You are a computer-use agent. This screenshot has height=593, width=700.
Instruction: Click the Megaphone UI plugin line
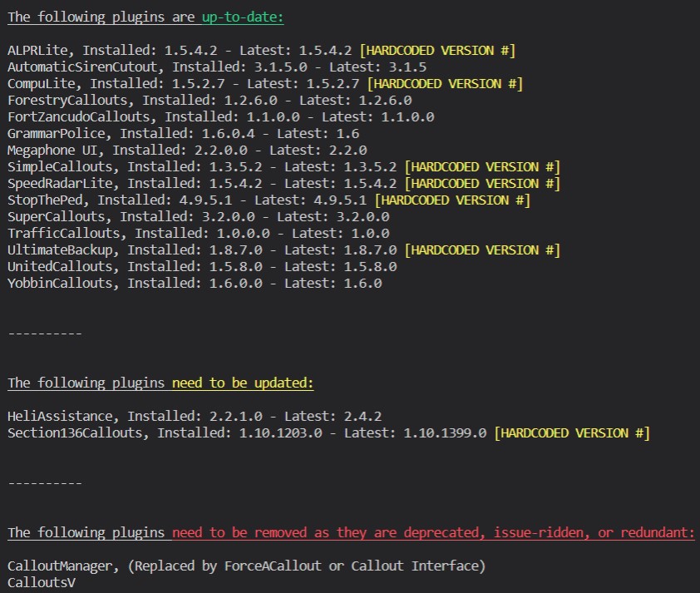[x=187, y=150]
